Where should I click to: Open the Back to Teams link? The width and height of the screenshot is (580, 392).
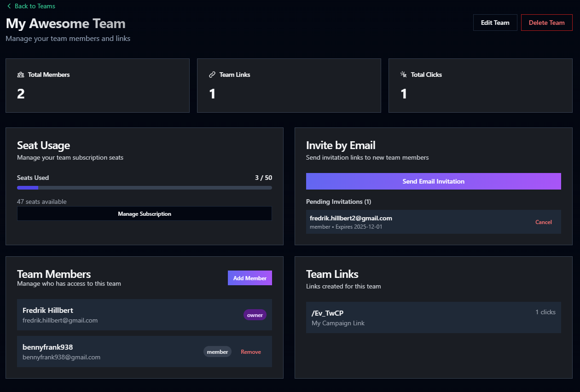[x=35, y=6]
